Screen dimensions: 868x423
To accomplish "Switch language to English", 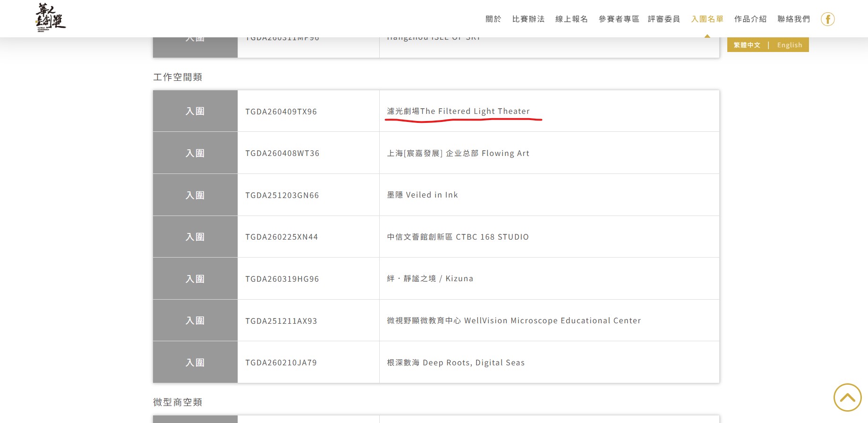I will click(x=790, y=45).
